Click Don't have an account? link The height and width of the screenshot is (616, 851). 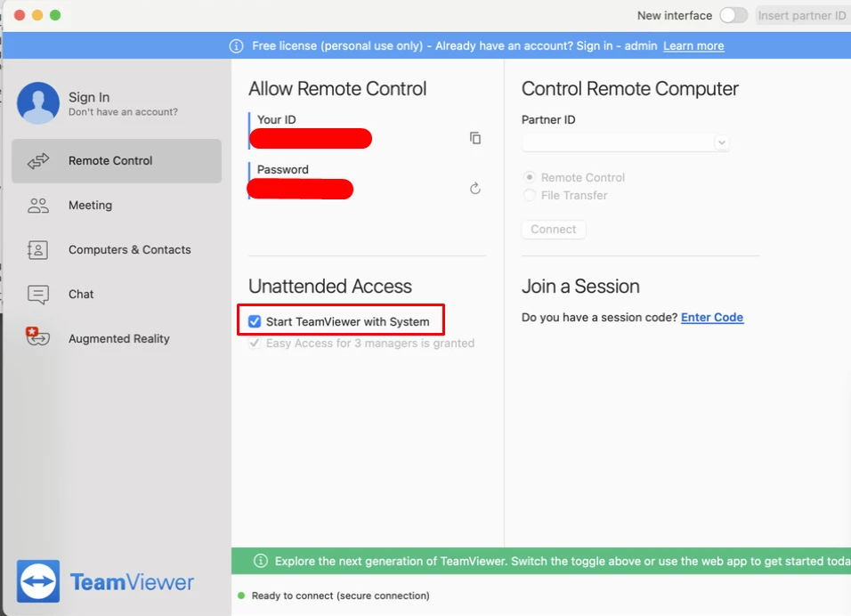click(x=123, y=112)
